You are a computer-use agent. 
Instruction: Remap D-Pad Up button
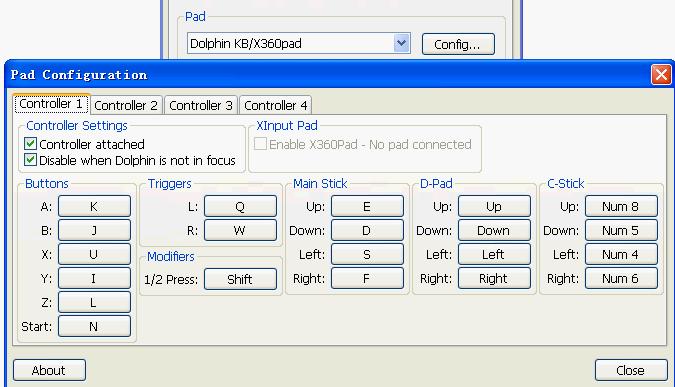[x=494, y=206]
